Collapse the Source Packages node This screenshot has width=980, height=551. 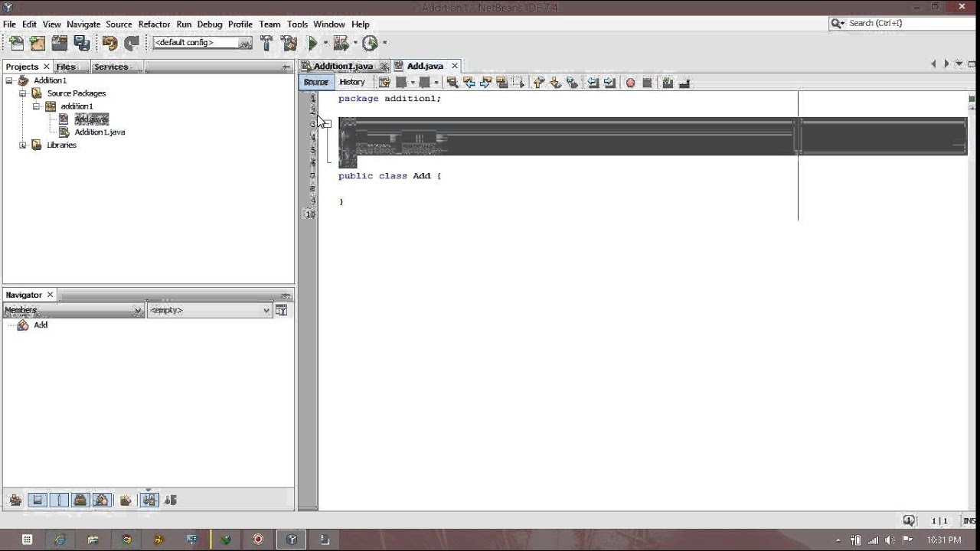tap(23, 93)
